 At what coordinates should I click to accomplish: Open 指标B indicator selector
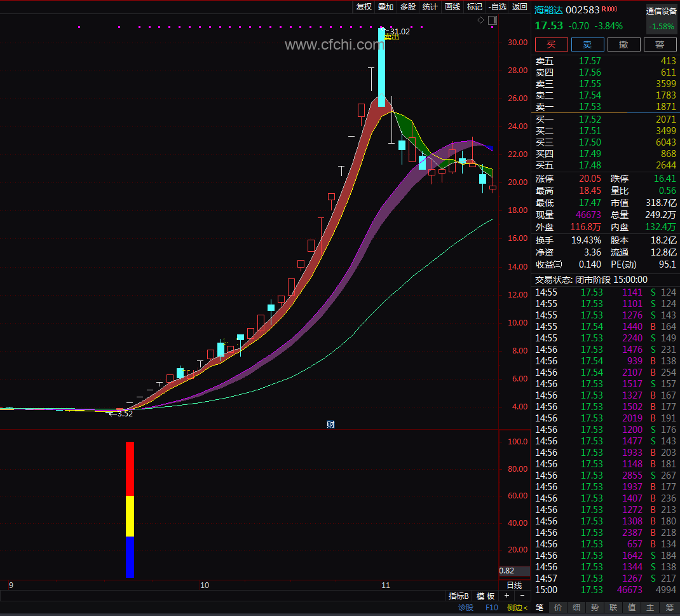pos(458,596)
